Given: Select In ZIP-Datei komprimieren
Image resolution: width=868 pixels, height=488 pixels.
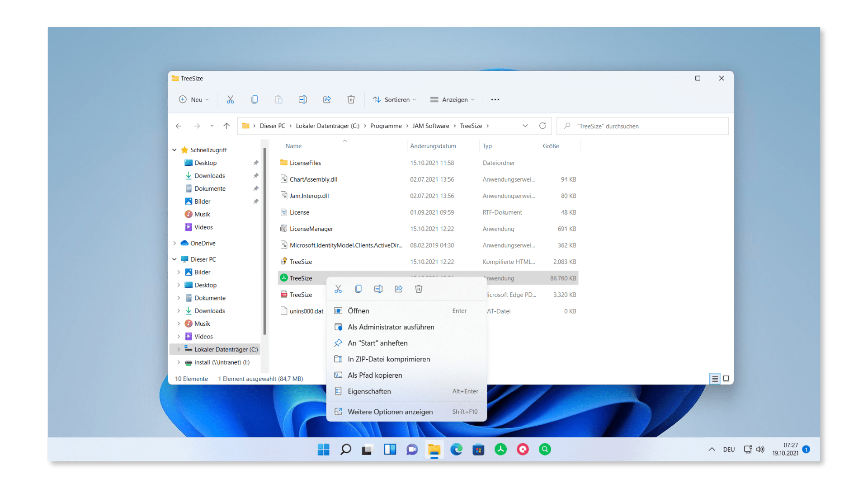Looking at the screenshot, I should coord(406,359).
